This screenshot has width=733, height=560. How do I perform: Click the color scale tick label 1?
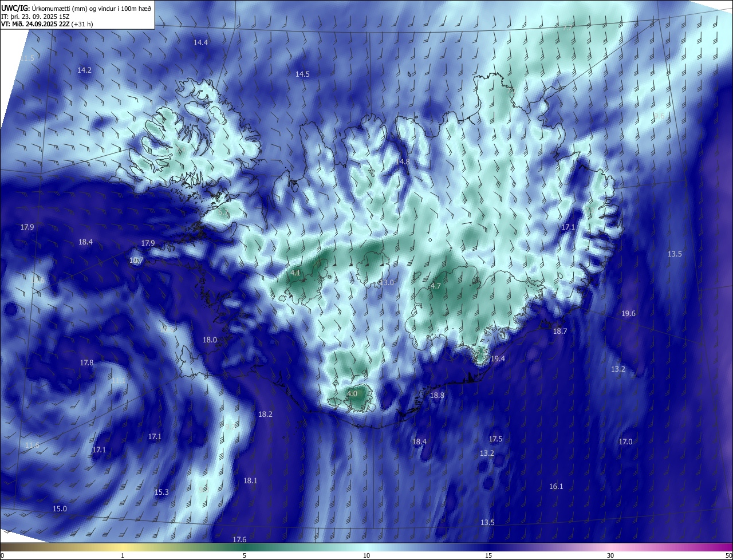[x=123, y=555]
